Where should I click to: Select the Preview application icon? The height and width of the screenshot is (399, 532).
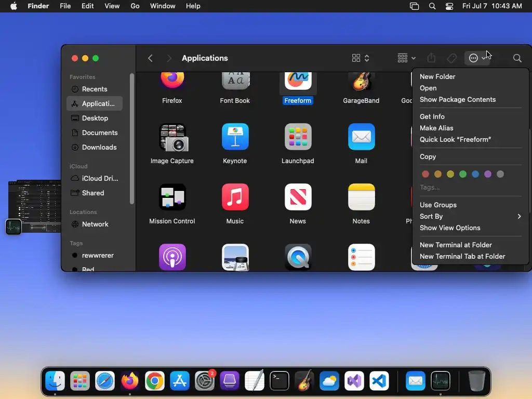pos(235,257)
